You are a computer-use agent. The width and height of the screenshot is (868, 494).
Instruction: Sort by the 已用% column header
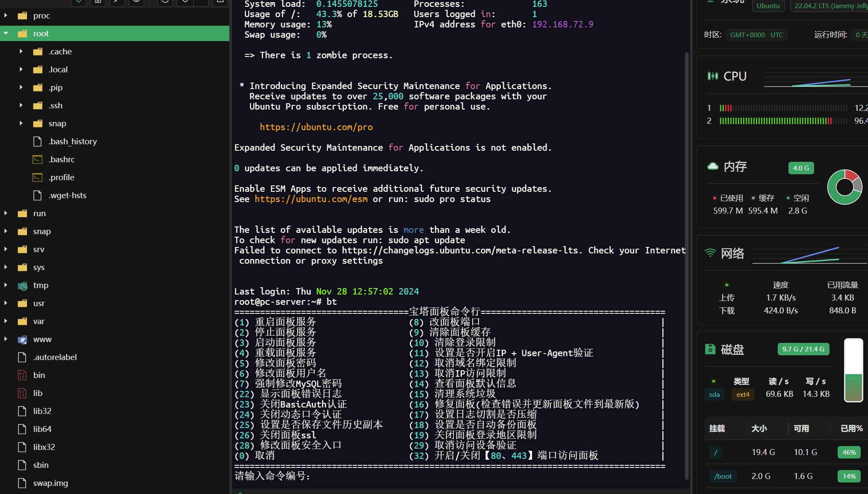[851, 429]
